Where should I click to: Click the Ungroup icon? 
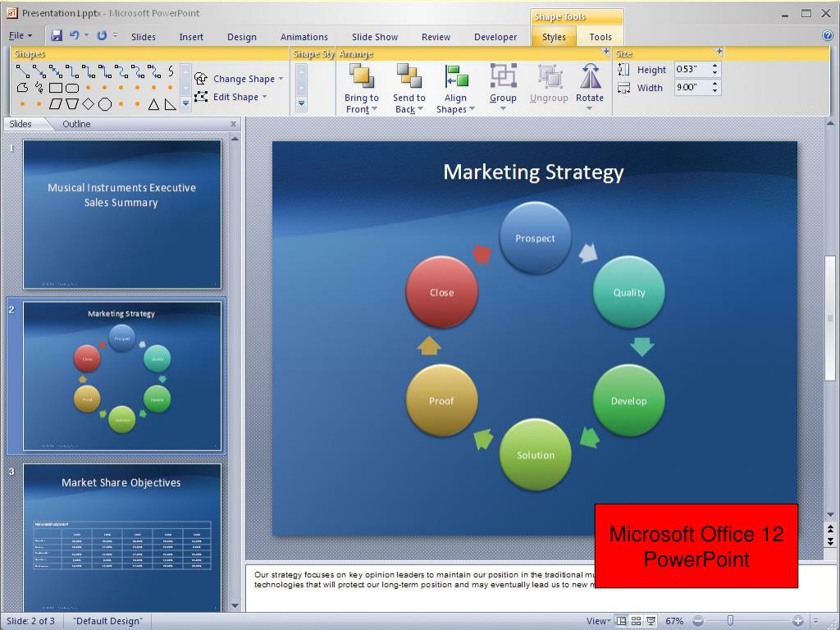(x=549, y=75)
